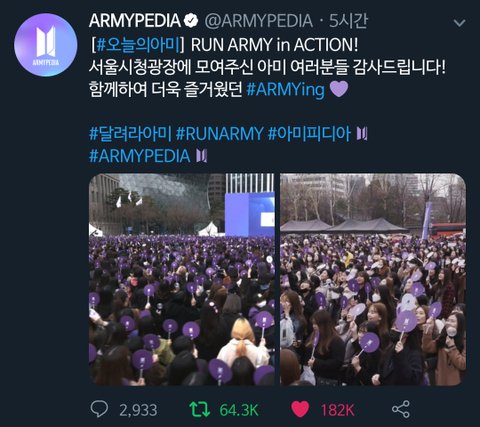Like the tweet with the heart icon

[x=300, y=409]
